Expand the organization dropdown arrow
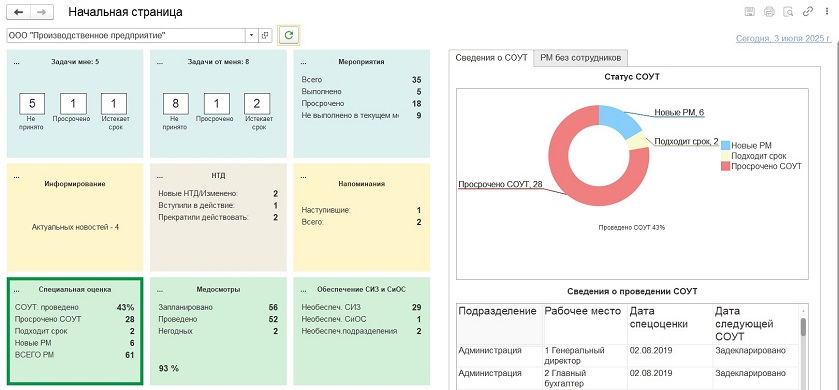 252,35
